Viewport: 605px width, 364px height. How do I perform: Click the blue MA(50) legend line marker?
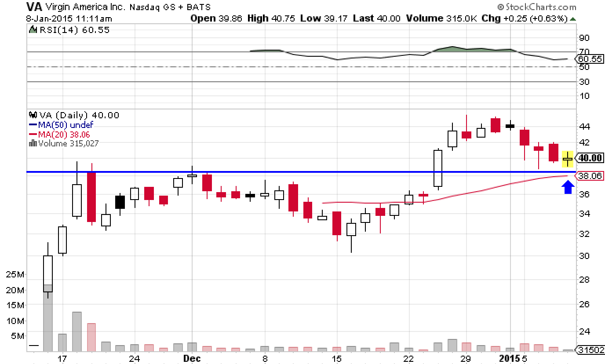click(32, 125)
